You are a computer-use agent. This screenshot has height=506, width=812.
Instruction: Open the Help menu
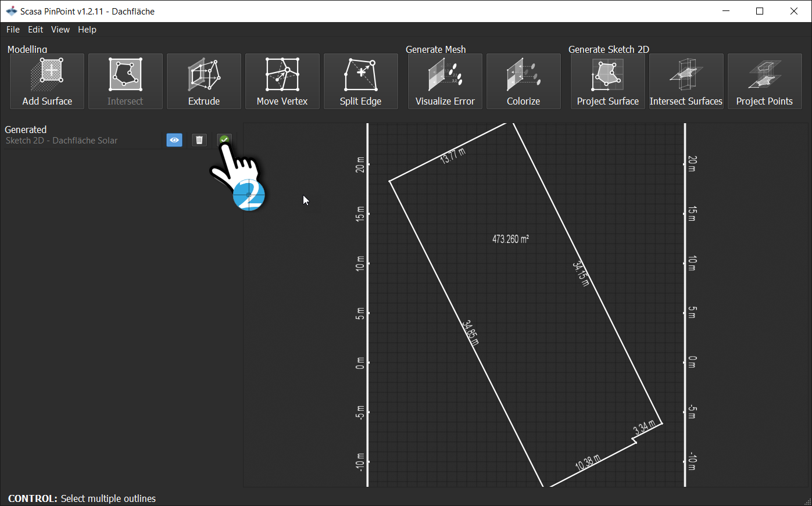point(87,30)
